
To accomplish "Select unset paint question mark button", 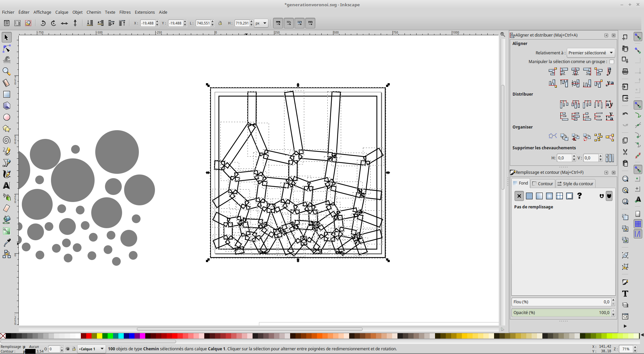I will (580, 196).
